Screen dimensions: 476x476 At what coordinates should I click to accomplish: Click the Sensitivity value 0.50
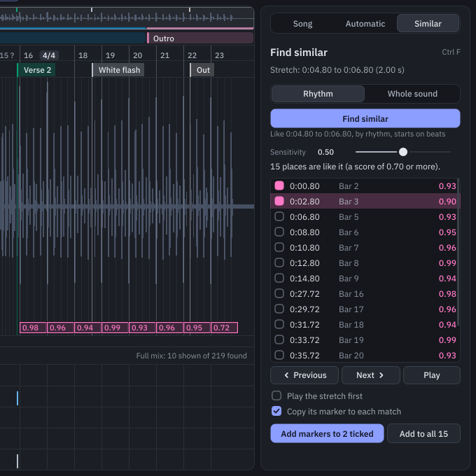click(325, 152)
